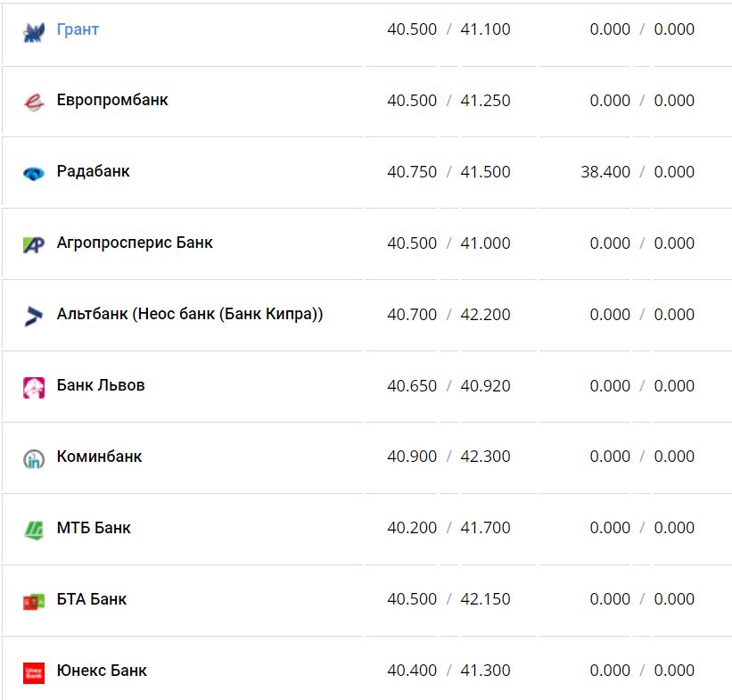Click Банк Львов's 40.650 / 40.920 rate
The image size is (732, 700).
[x=448, y=386]
